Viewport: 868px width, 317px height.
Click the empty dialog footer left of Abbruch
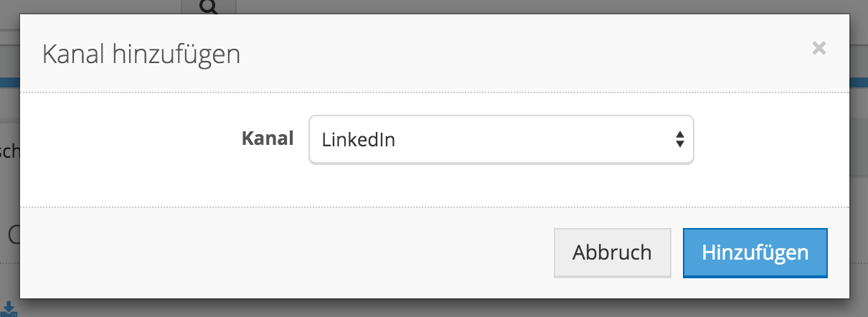(287, 252)
